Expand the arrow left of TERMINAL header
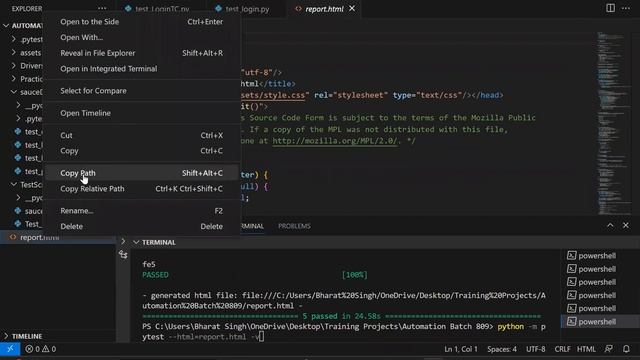640x360 pixels. 123,241
